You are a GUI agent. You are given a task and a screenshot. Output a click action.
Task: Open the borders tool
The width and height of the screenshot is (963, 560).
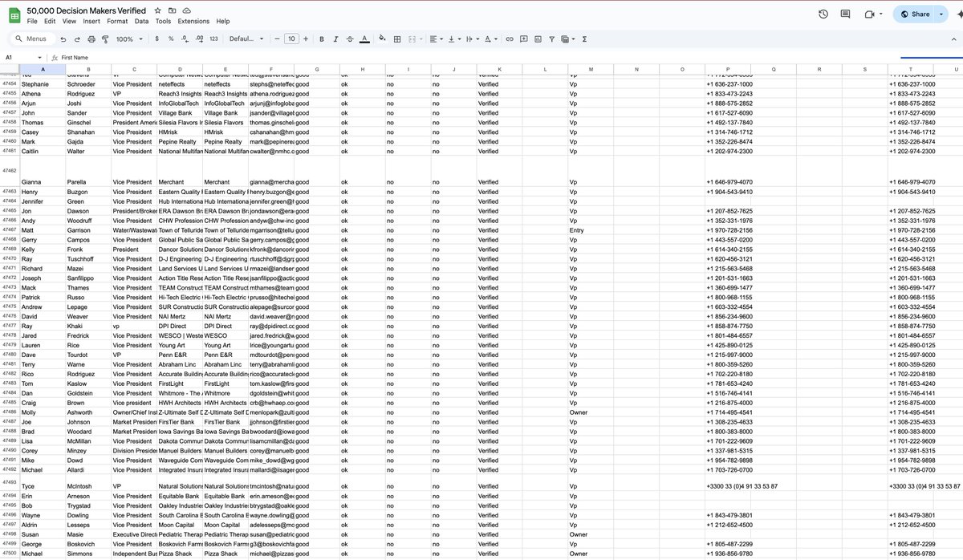(x=396, y=39)
